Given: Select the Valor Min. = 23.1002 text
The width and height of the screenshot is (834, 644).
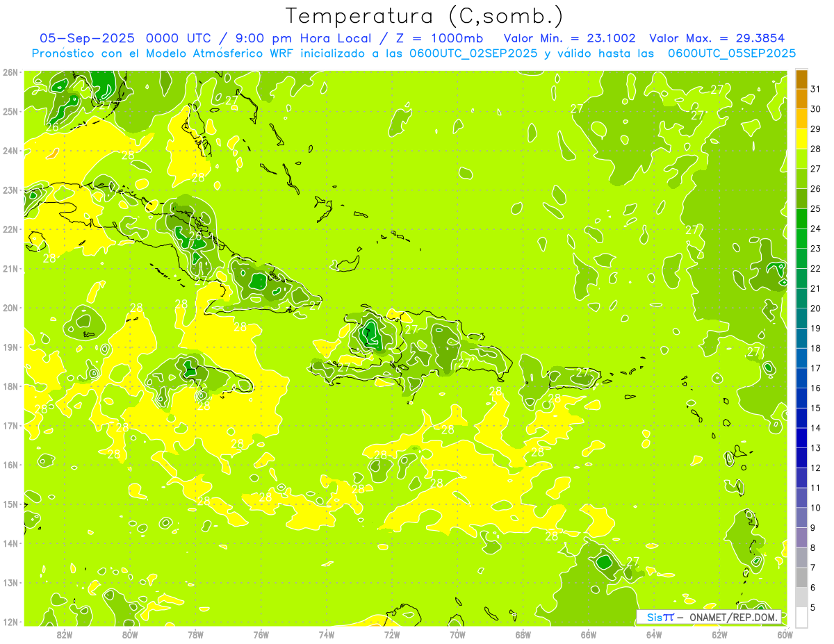Looking at the screenshot, I should [x=570, y=38].
